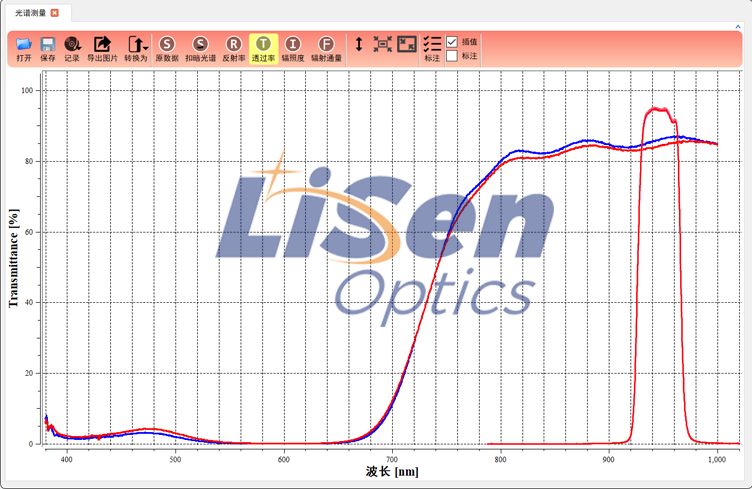Switch to 反射率 reflectance mode
Image resolution: width=752 pixels, height=489 pixels.
[x=234, y=49]
